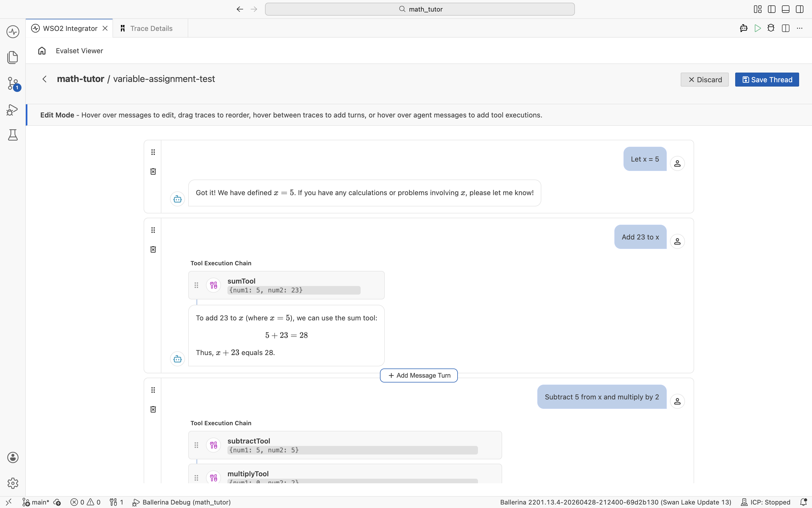Click the home icon beside Evalset Viewer
The image size is (812, 508).
point(42,51)
